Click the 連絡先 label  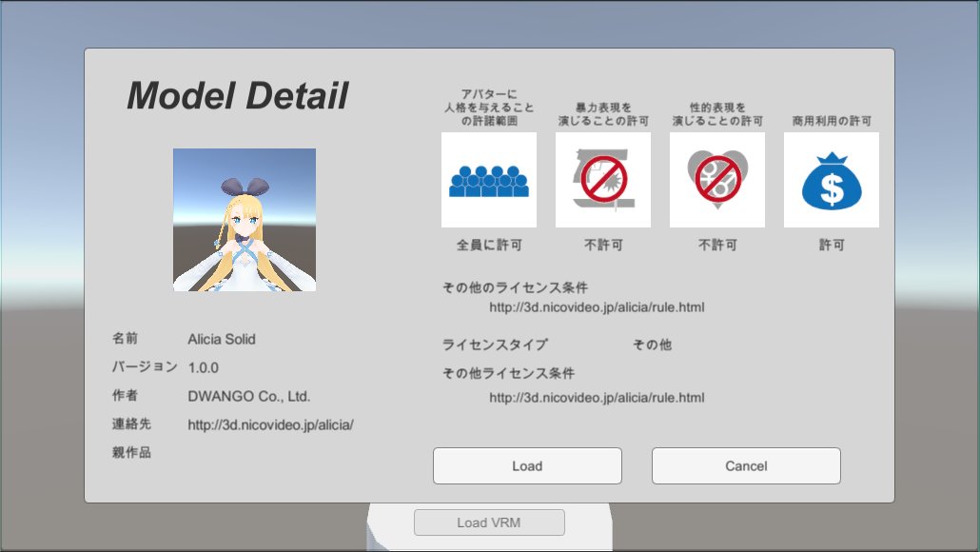[x=131, y=424]
